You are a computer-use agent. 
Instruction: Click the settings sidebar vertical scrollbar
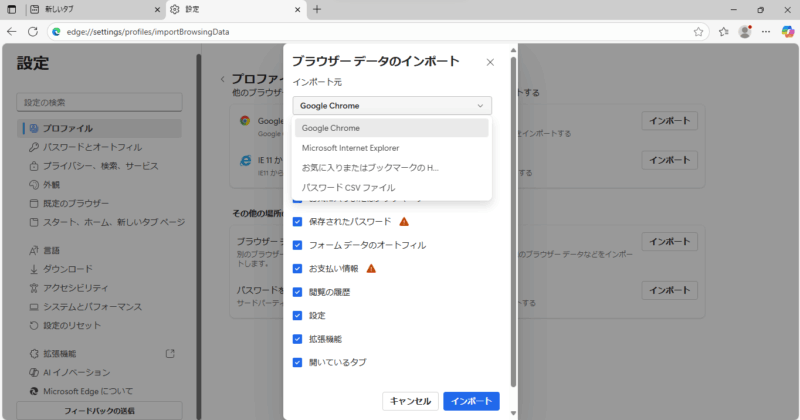coord(198,235)
